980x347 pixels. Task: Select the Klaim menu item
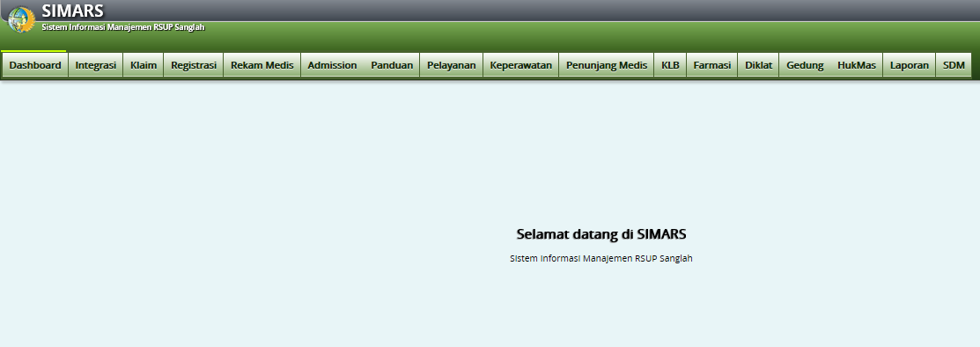[144, 65]
